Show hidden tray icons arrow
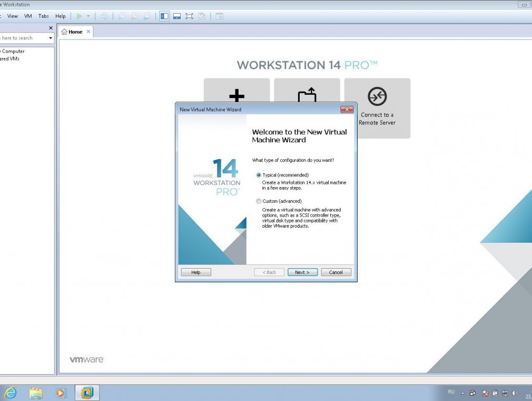Screen dimensions: 532x401 pos(462,393)
